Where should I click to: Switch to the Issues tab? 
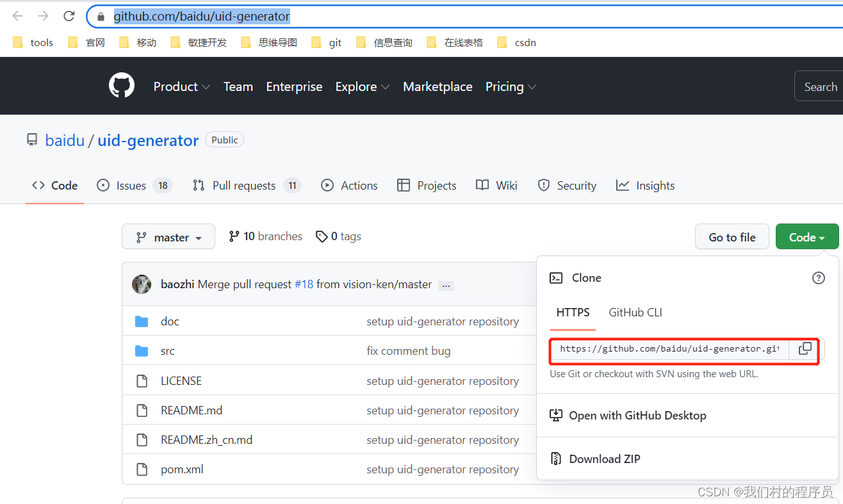(134, 186)
